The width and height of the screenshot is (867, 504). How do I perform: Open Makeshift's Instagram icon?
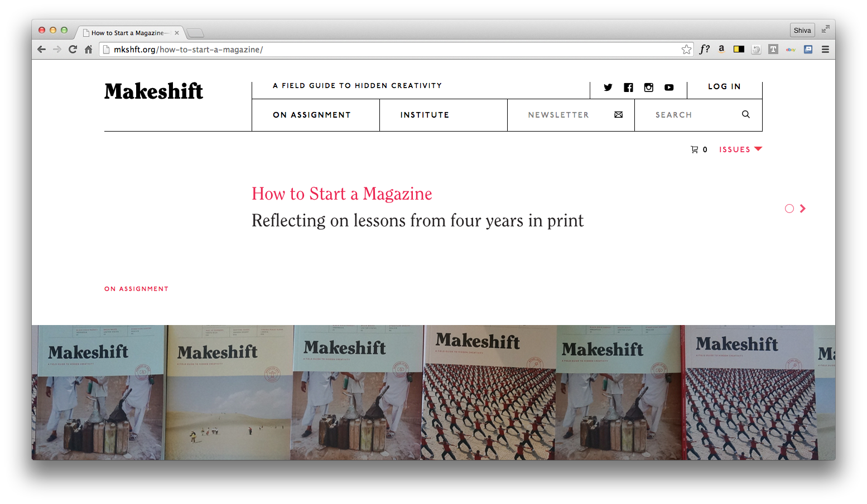(x=648, y=88)
